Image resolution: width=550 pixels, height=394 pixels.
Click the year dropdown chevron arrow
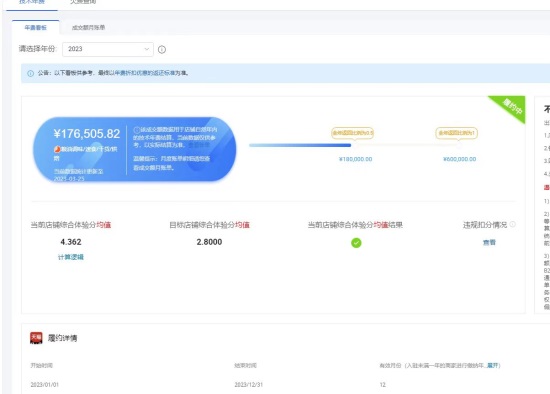click(147, 49)
